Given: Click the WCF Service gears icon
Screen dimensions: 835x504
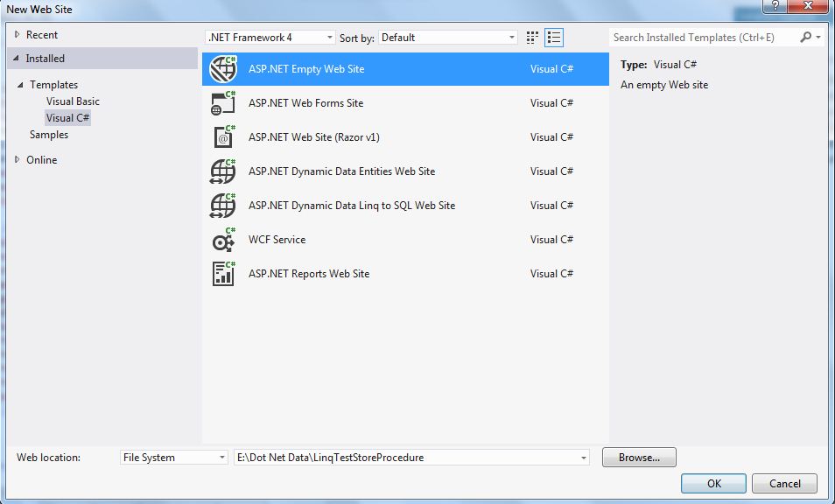Looking at the screenshot, I should 222,240.
